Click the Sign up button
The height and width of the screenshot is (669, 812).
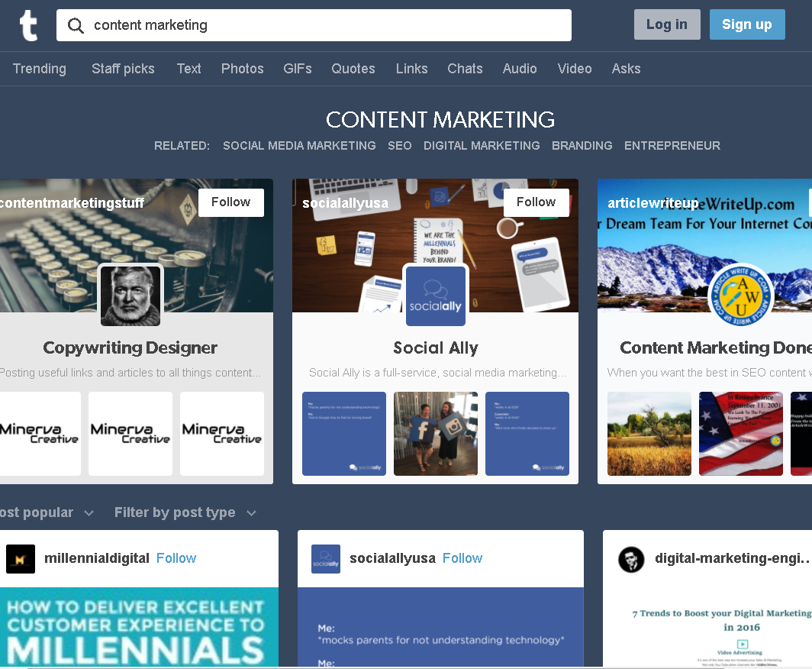pyautogui.click(x=746, y=24)
